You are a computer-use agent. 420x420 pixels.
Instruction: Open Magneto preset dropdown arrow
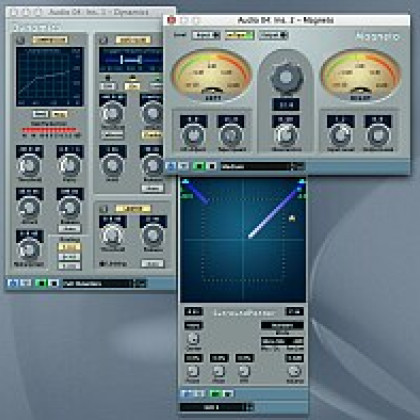[298, 166]
